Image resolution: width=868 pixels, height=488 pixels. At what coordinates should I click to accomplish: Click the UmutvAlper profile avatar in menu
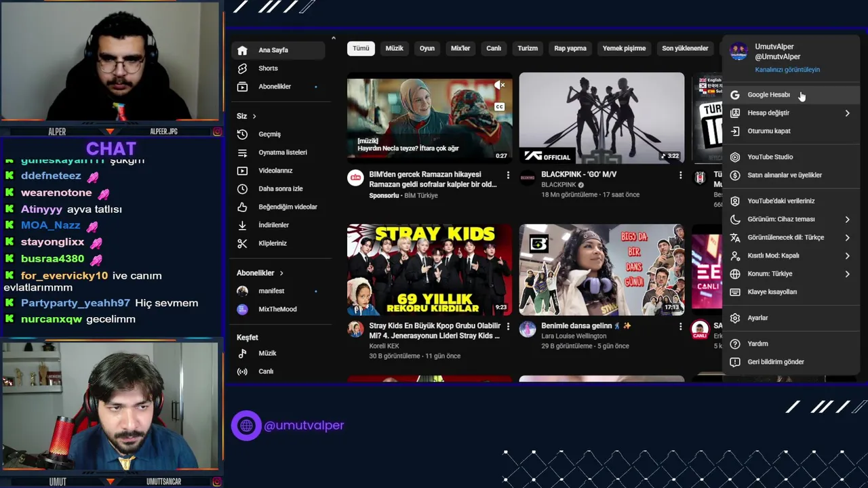pos(738,52)
